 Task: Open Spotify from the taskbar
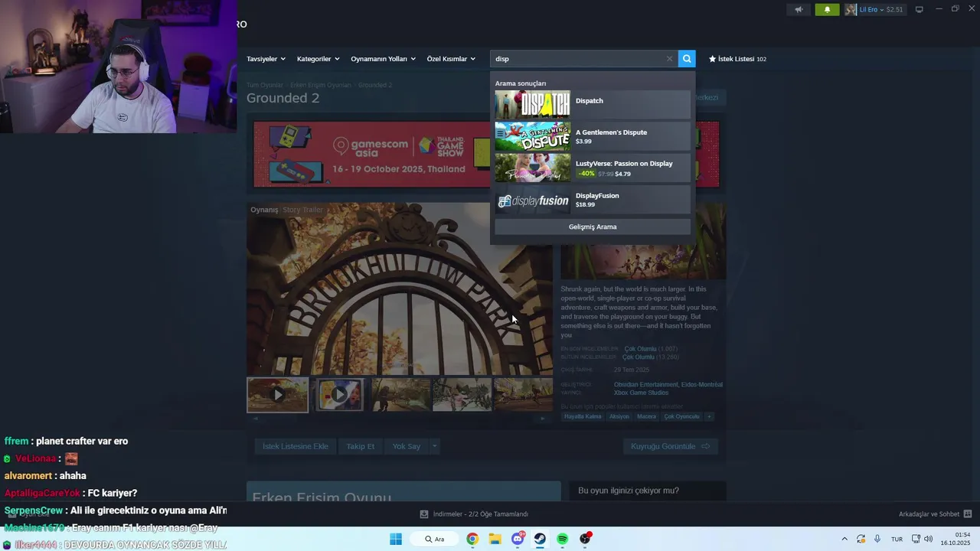point(563,540)
